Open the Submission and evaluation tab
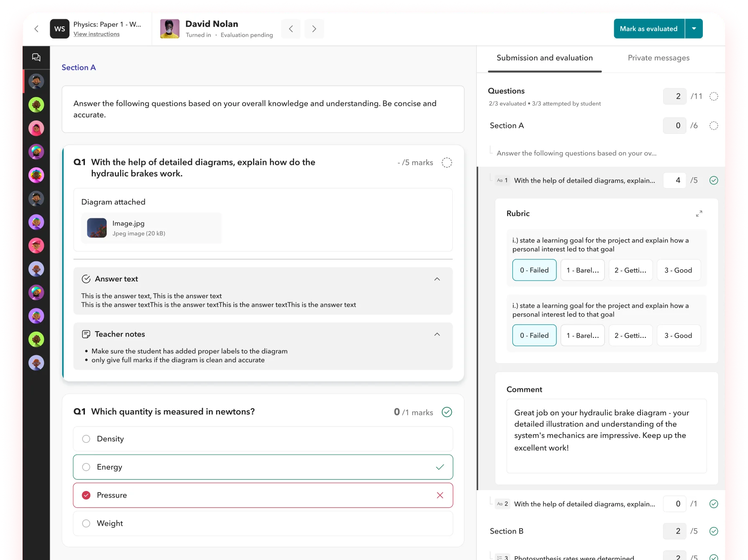The image size is (748, 560). (x=544, y=58)
